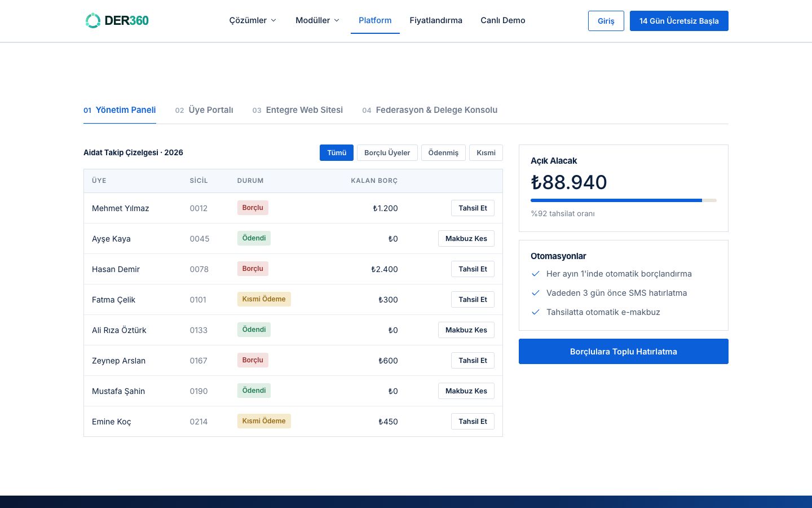Click checkmark icon beside SMS hatırlatma automation
This screenshot has height=508, width=812.
coord(536,293)
